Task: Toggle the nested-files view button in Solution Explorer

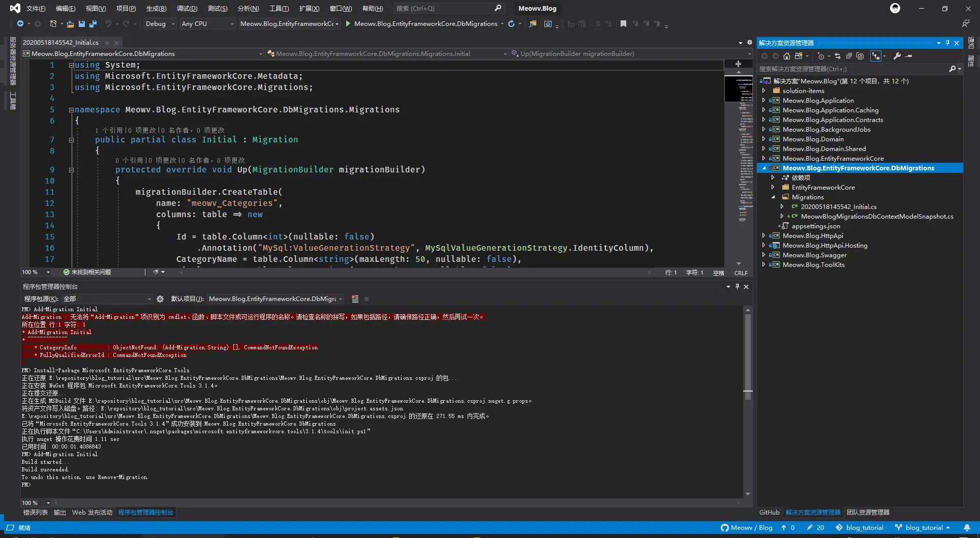Action: tap(875, 56)
